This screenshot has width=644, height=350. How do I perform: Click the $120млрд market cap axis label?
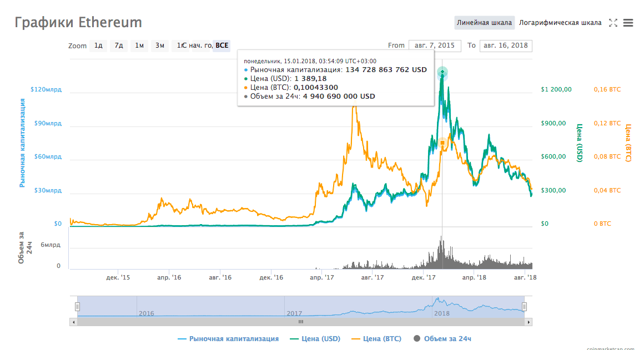coord(46,89)
